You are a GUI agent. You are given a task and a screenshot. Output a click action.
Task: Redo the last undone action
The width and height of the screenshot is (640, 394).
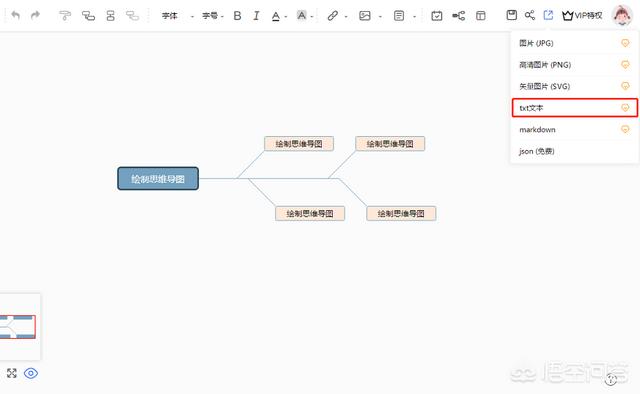tap(36, 16)
